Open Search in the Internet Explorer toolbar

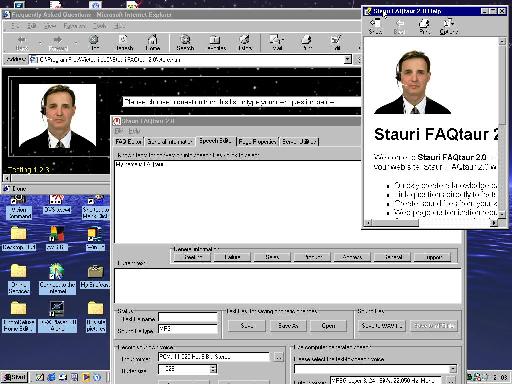[185, 42]
